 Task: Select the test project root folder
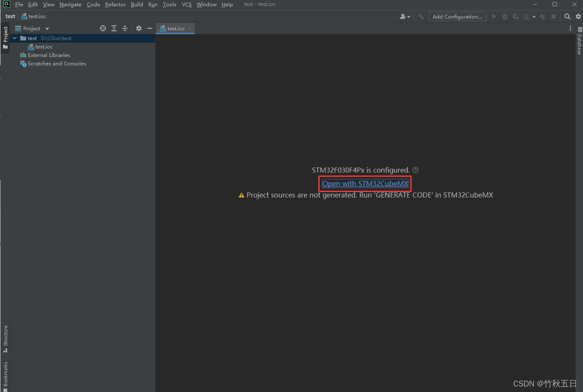pos(82,38)
